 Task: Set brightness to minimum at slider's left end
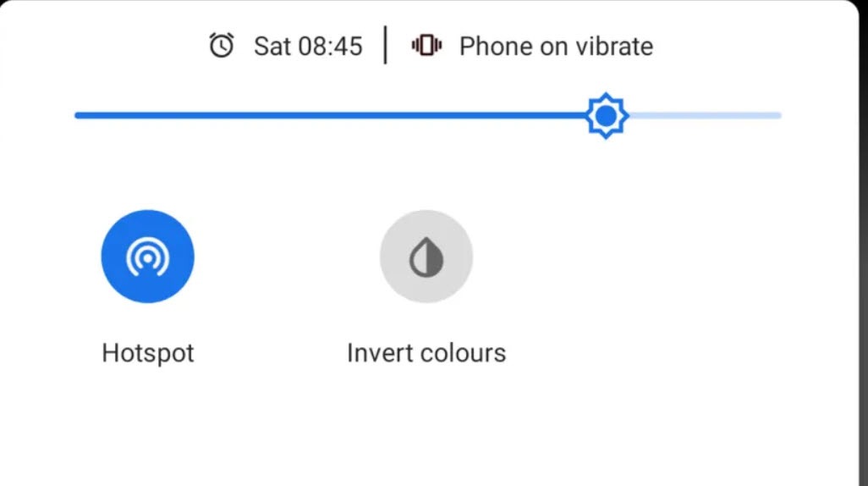coord(77,115)
